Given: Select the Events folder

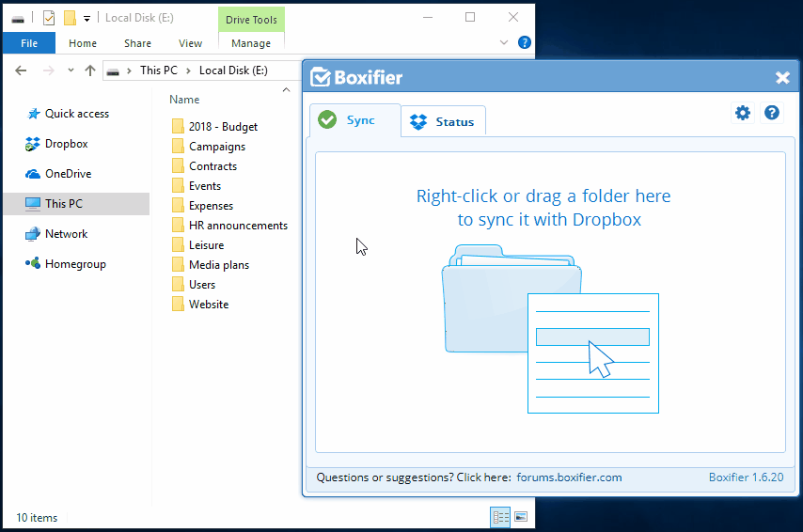Looking at the screenshot, I should point(204,186).
